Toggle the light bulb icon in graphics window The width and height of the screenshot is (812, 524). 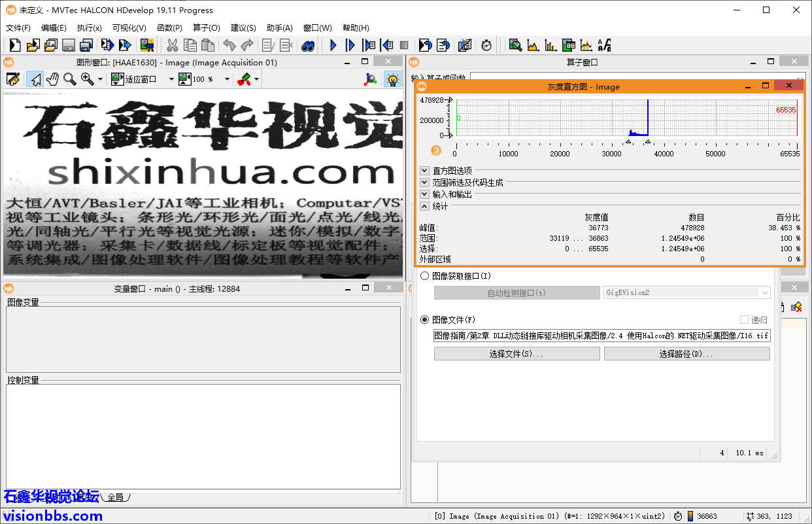(x=392, y=79)
